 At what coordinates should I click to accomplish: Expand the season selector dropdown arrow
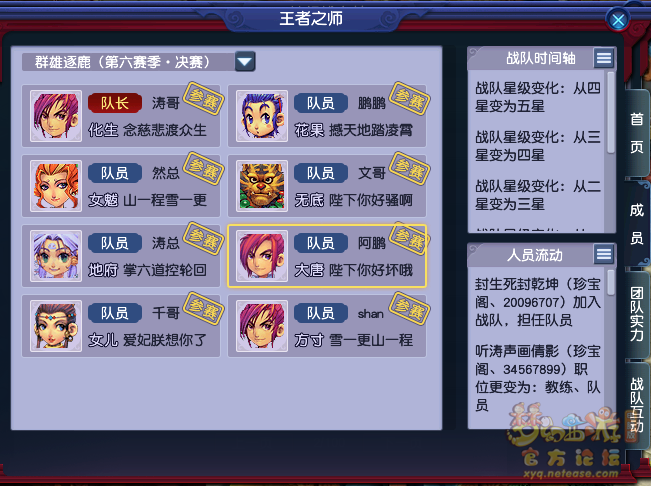245,62
